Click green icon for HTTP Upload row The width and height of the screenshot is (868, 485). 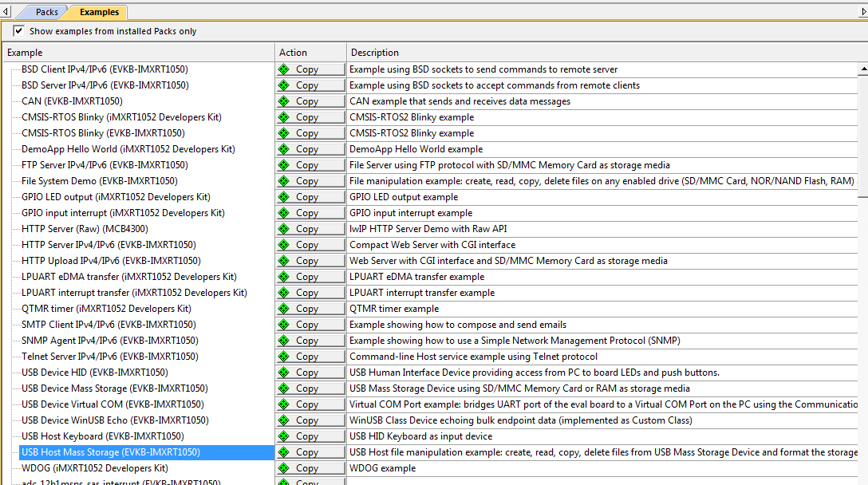click(x=284, y=261)
